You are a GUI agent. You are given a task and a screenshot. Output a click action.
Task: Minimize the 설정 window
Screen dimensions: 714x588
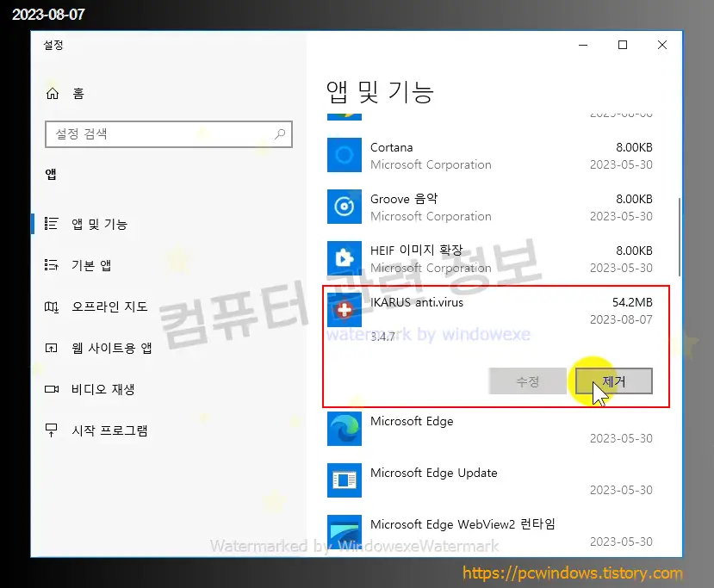click(x=583, y=45)
